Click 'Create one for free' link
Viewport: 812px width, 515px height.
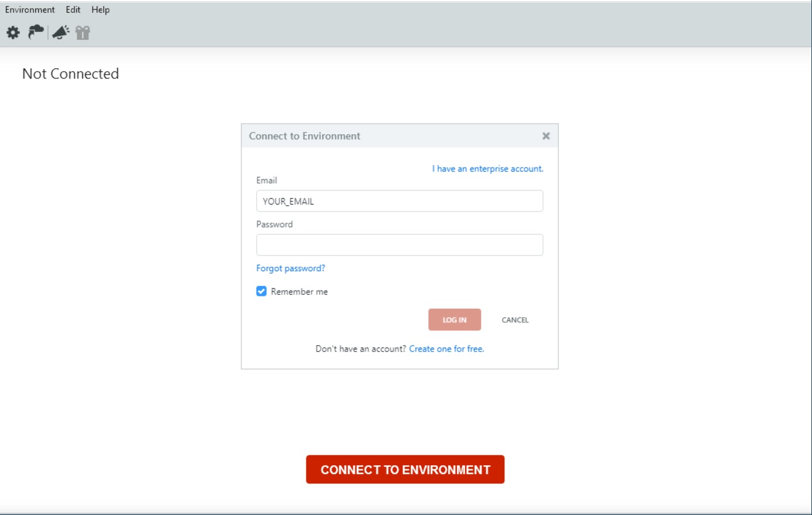pyautogui.click(x=446, y=349)
